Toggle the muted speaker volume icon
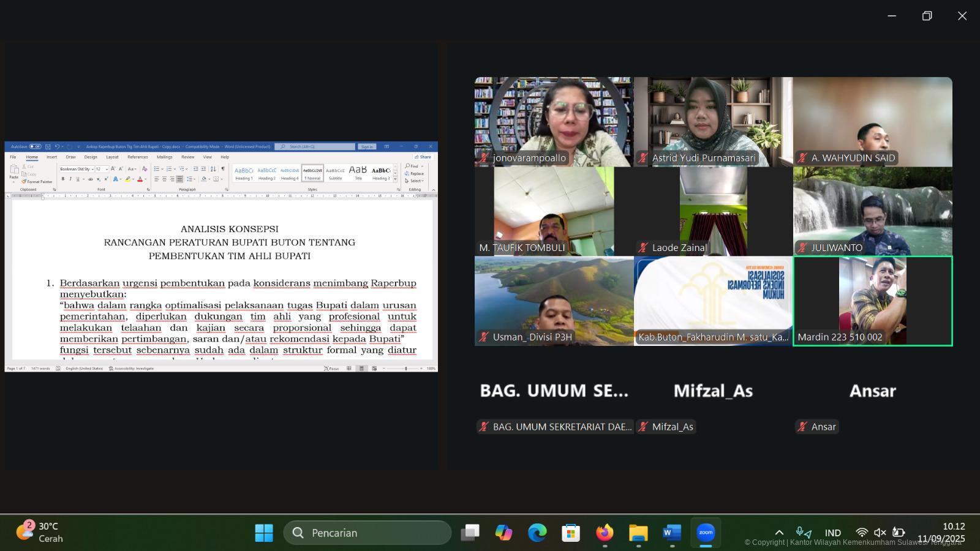980x551 pixels. [x=880, y=533]
